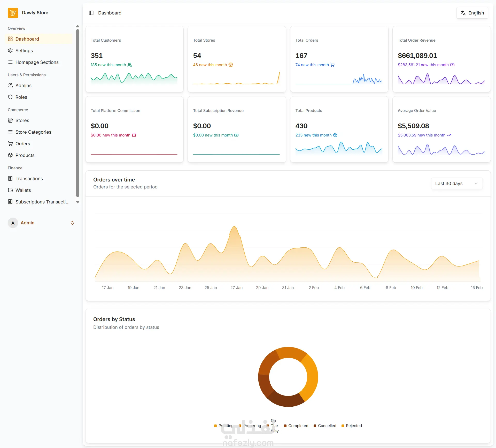Toggle Completed status in the chart legend
The image size is (496, 448).
coord(296,426)
